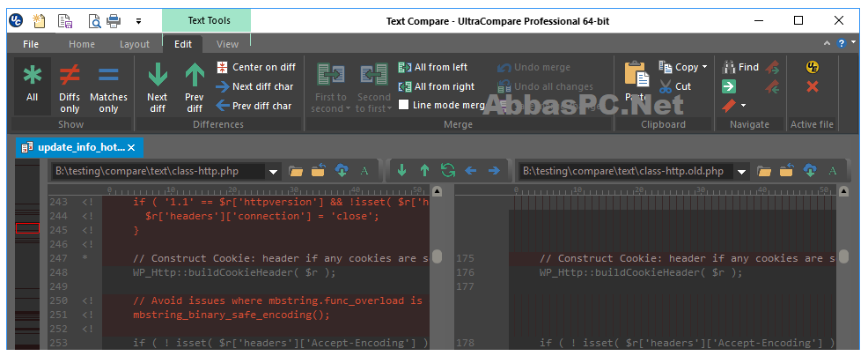Go to next bookmark icon
868x356 pixels.
pyautogui.click(x=772, y=68)
